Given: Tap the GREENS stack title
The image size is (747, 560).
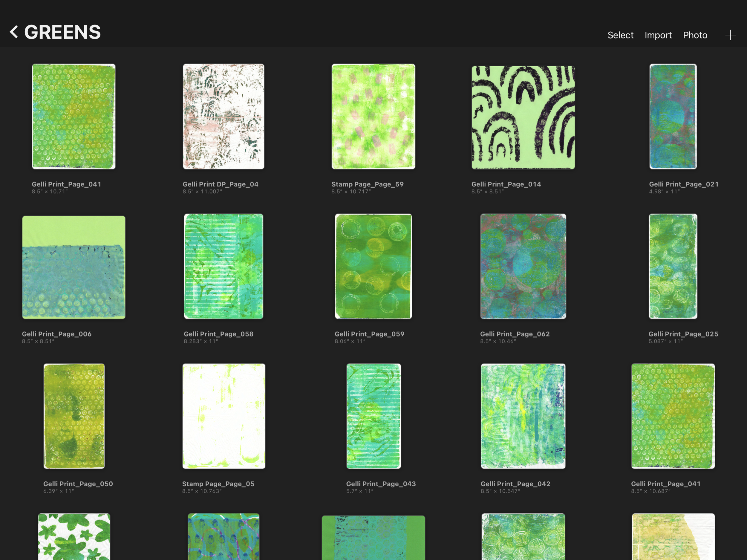Looking at the screenshot, I should click(x=62, y=32).
